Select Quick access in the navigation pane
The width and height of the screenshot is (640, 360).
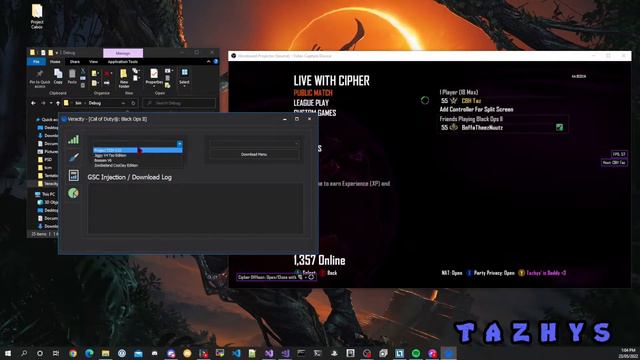pyautogui.click(x=47, y=120)
